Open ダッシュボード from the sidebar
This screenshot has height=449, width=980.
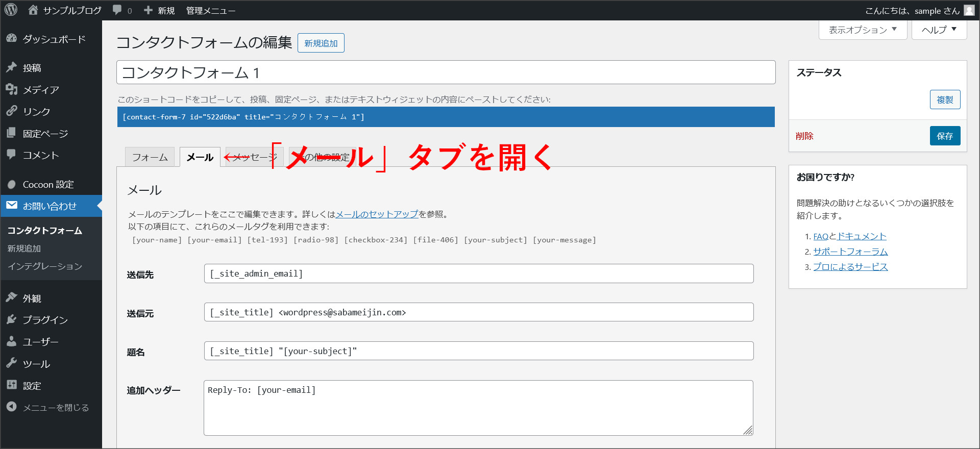54,39
